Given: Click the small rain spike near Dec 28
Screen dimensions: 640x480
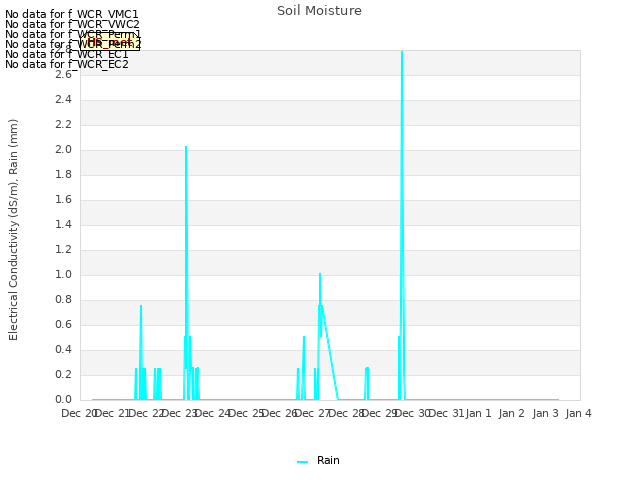Looking at the screenshot, I should [x=367, y=384].
